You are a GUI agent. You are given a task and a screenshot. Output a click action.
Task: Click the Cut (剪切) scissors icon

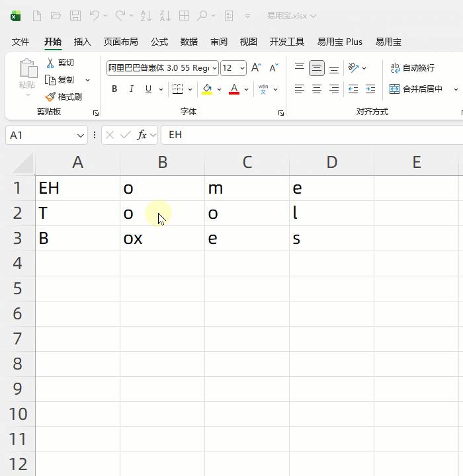click(51, 63)
